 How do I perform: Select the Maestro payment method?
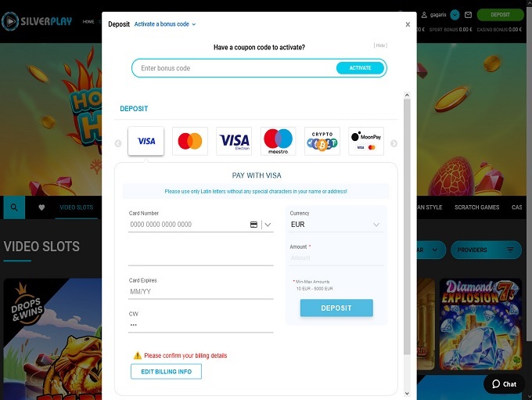[279, 141]
